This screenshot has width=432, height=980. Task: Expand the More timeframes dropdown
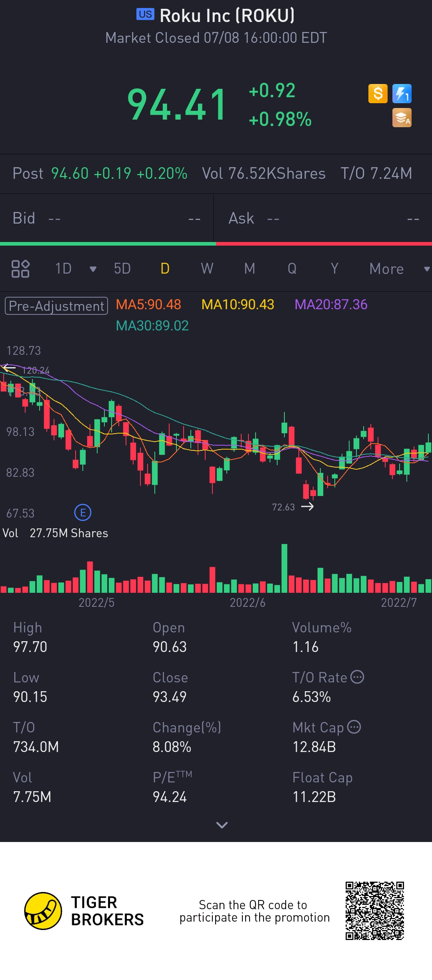click(x=427, y=269)
